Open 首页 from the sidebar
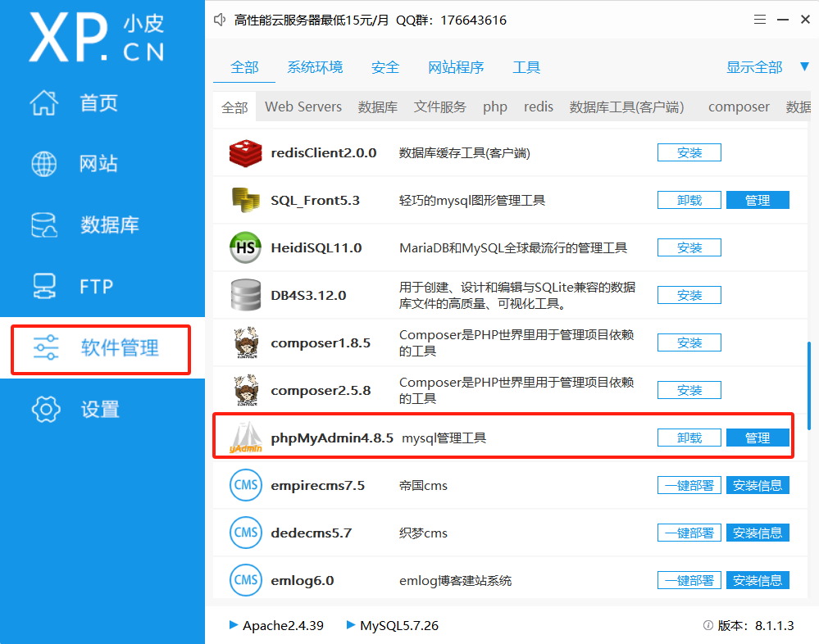This screenshot has height=644, width=819. pos(98,102)
